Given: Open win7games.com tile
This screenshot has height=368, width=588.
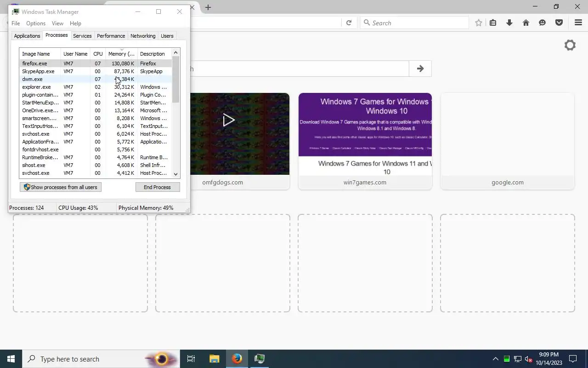Looking at the screenshot, I should (x=365, y=141).
